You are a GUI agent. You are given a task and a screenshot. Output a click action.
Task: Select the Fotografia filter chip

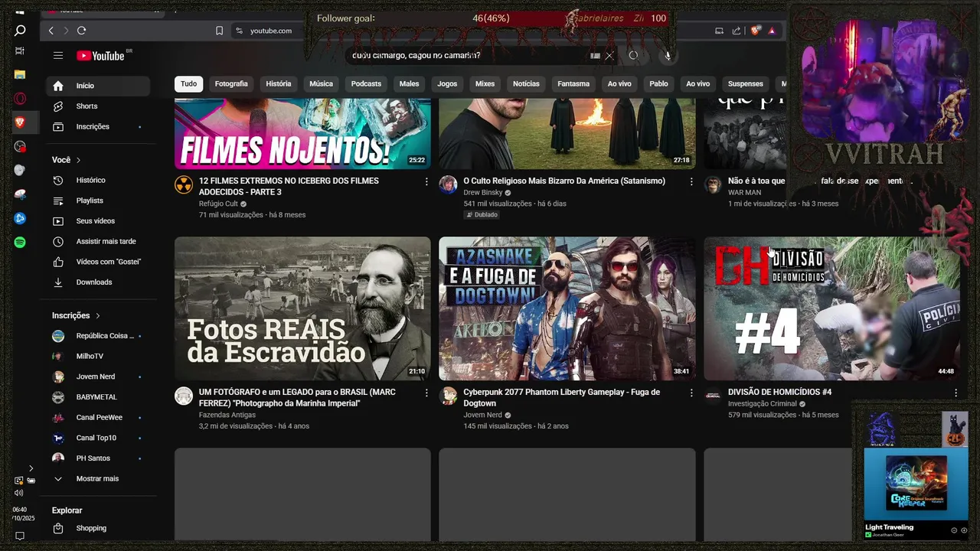point(231,83)
